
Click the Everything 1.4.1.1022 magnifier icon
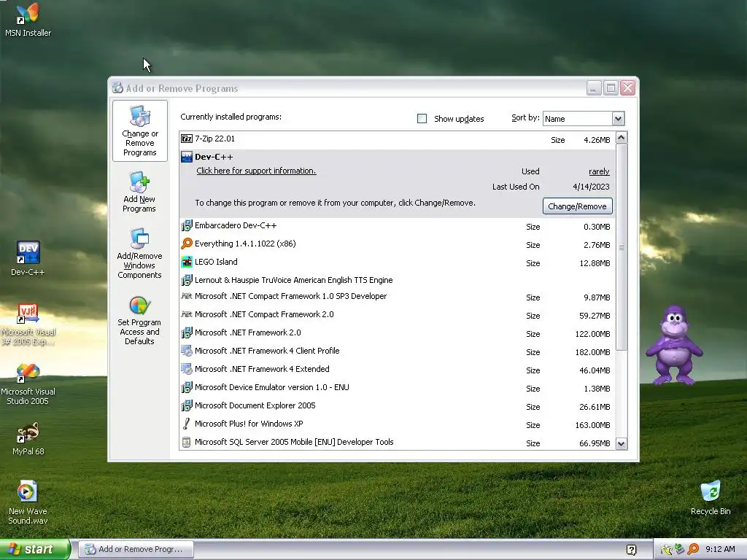(187, 244)
